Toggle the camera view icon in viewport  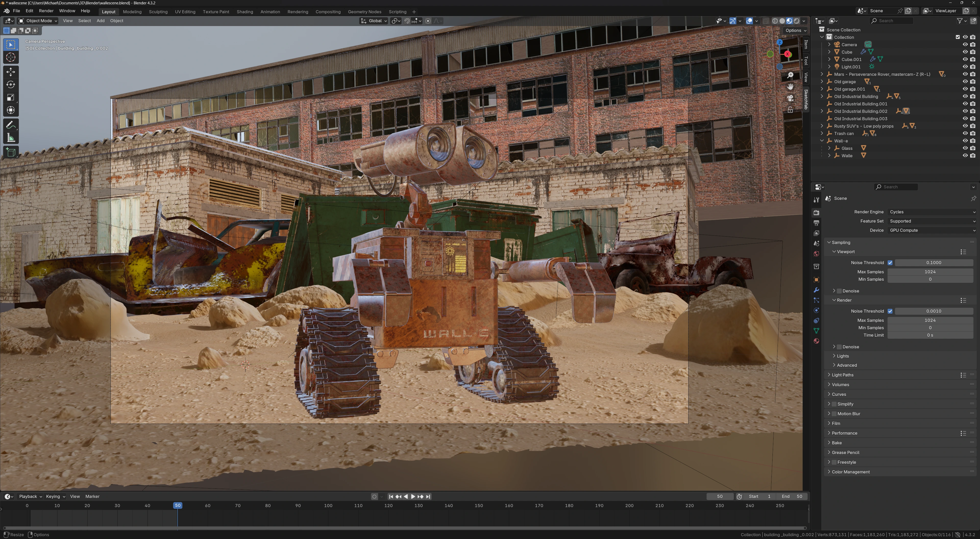click(x=790, y=98)
